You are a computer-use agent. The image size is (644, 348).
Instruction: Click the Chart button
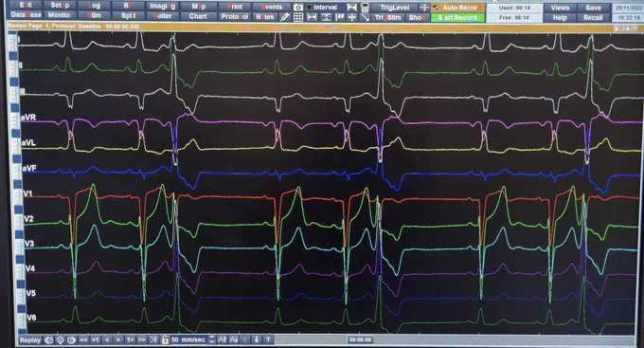pyautogui.click(x=198, y=16)
